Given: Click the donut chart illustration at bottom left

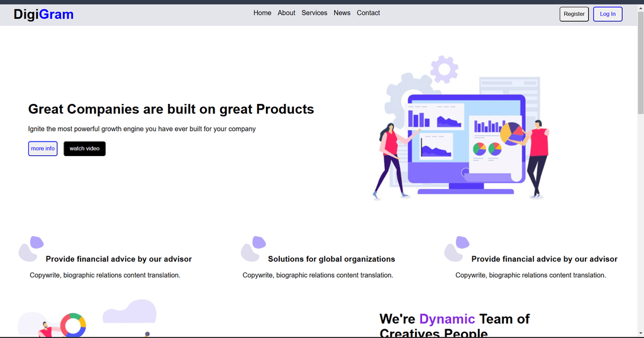Looking at the screenshot, I should pos(73,325).
